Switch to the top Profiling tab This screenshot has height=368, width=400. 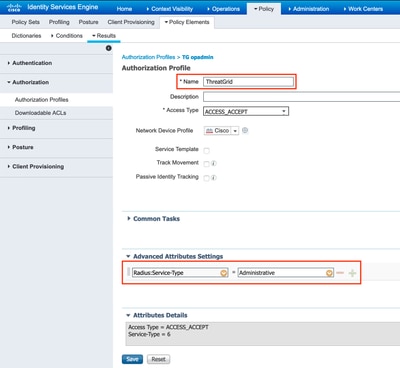[x=59, y=22]
